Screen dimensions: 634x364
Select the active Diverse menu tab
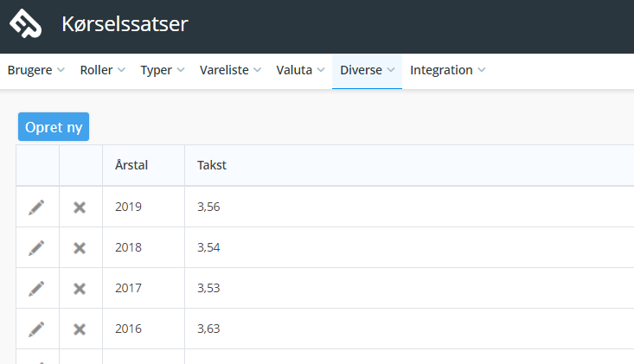point(367,70)
